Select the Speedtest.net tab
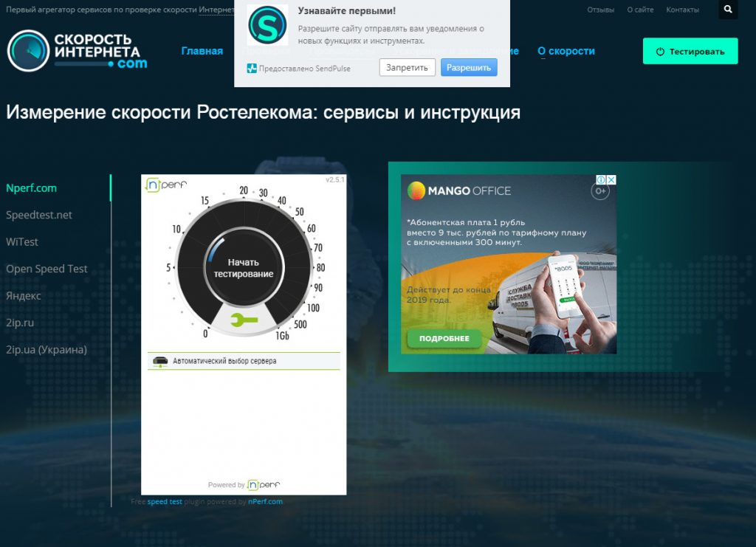This screenshot has height=547, width=756. pyautogui.click(x=39, y=215)
